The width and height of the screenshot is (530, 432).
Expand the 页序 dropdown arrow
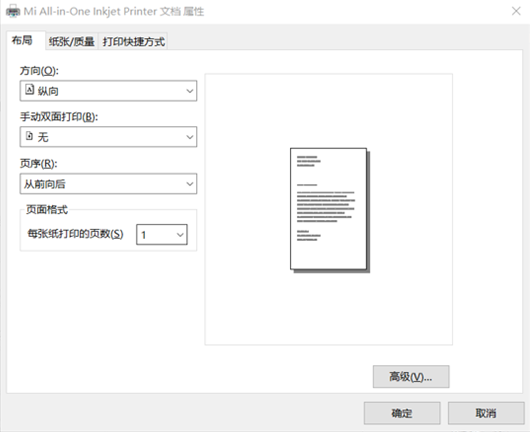pyautogui.click(x=190, y=184)
